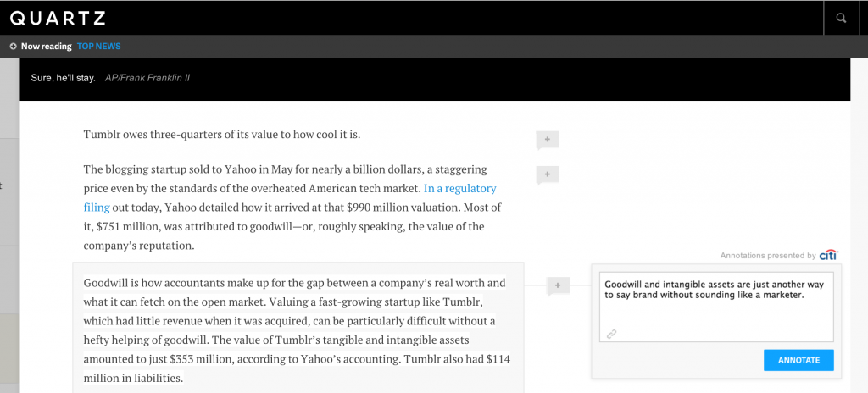Click the Quartz logo

[x=58, y=19]
